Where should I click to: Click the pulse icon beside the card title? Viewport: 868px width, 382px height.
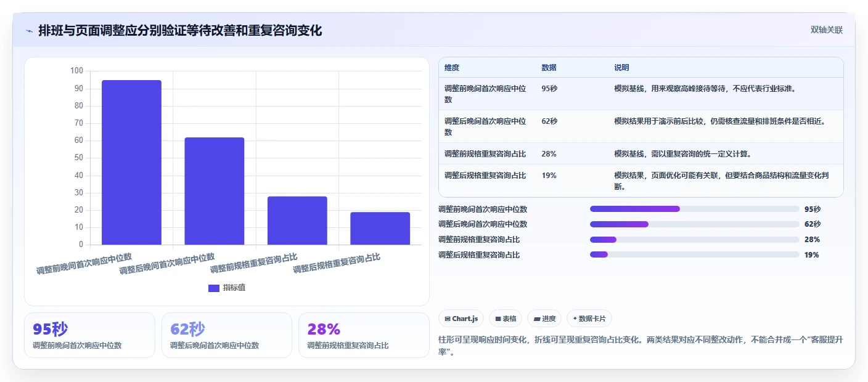click(x=29, y=31)
